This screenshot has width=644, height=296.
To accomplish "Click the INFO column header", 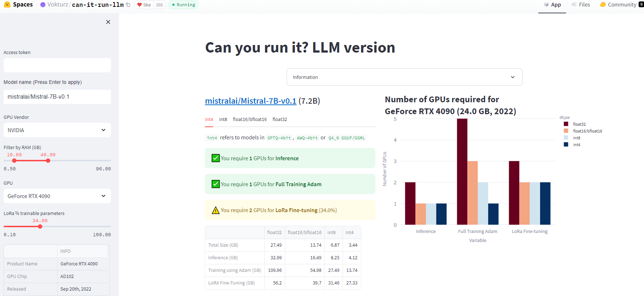I will 83,251.
